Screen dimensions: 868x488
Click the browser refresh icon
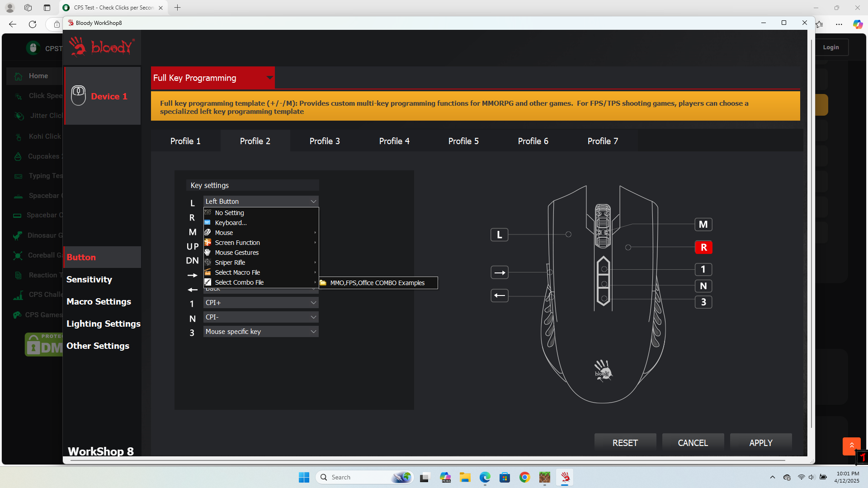point(33,24)
